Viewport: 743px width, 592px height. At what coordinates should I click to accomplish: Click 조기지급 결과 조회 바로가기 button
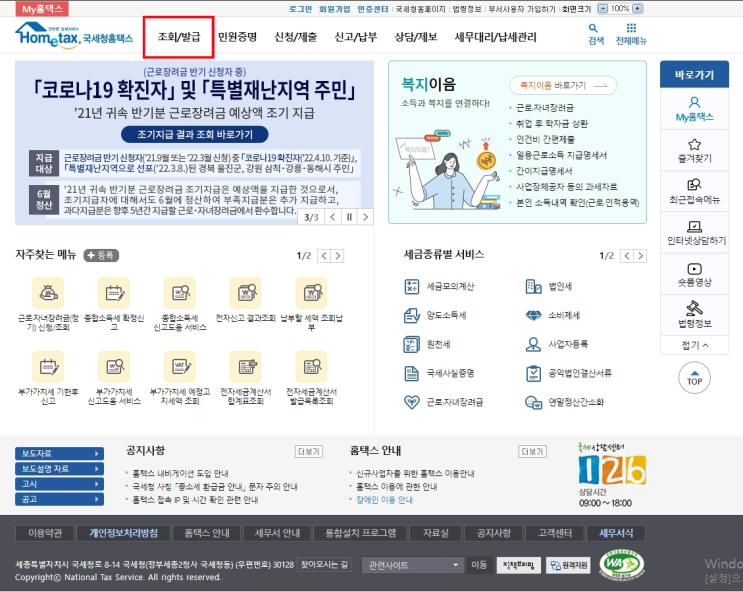(x=195, y=135)
